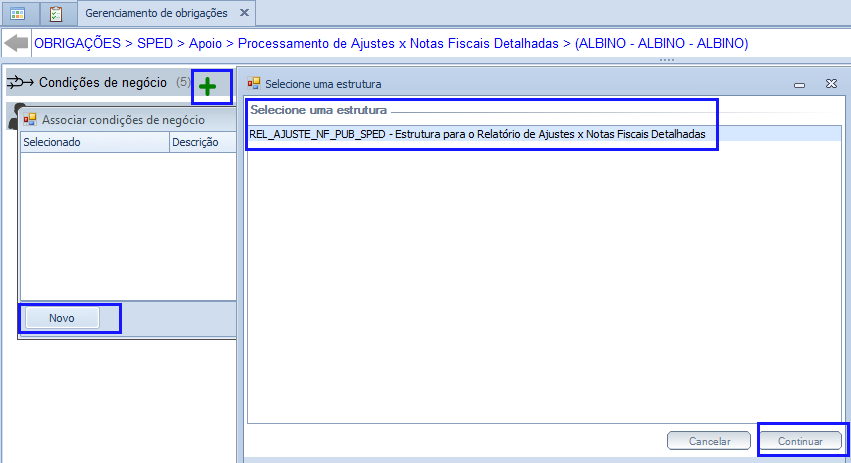
Task: Click the Novo button
Action: (62, 318)
